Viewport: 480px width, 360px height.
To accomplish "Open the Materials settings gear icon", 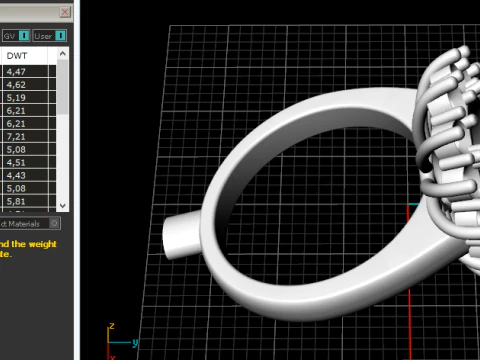I will pyautogui.click(x=54, y=223).
